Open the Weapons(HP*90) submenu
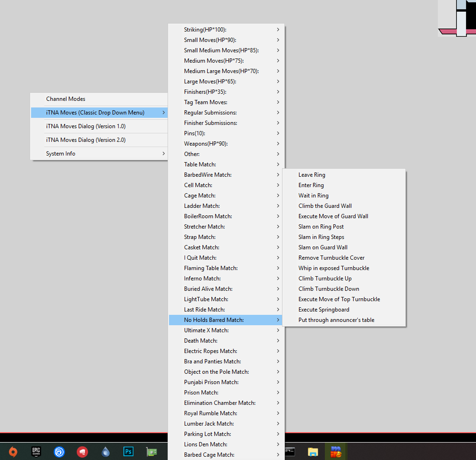Screen dimensions: 476x460 click(x=226, y=143)
